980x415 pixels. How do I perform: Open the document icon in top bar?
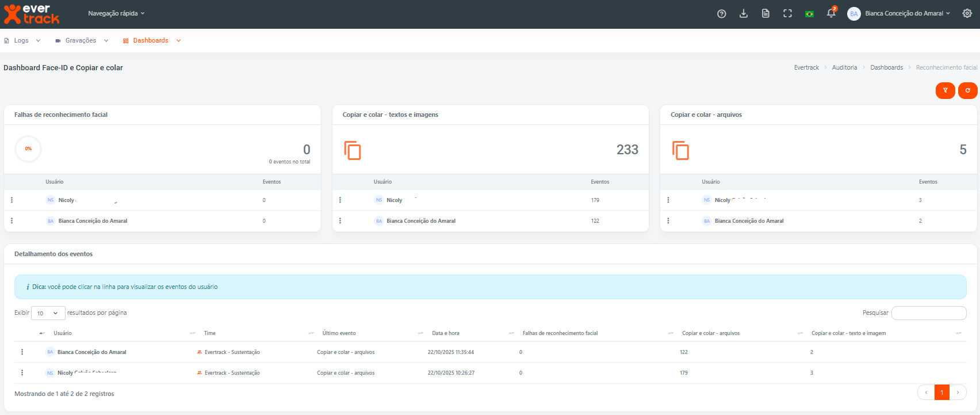tap(765, 14)
